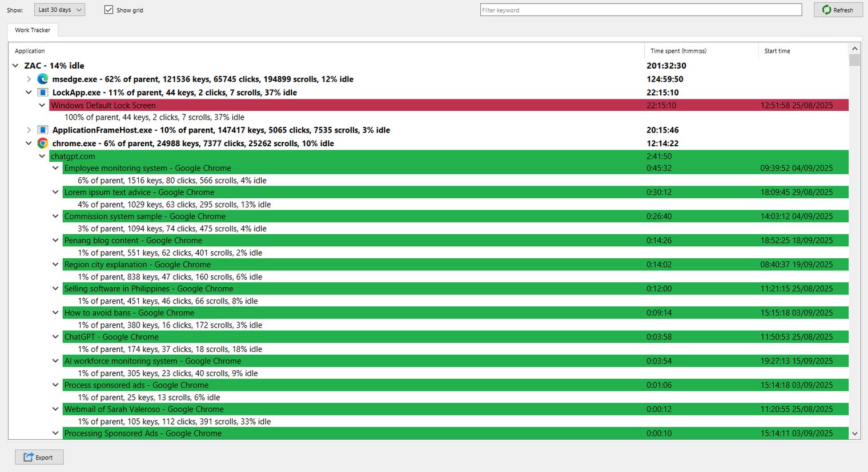Collapse the ZAC root node
Image resolution: width=868 pixels, height=472 pixels.
pyautogui.click(x=15, y=66)
